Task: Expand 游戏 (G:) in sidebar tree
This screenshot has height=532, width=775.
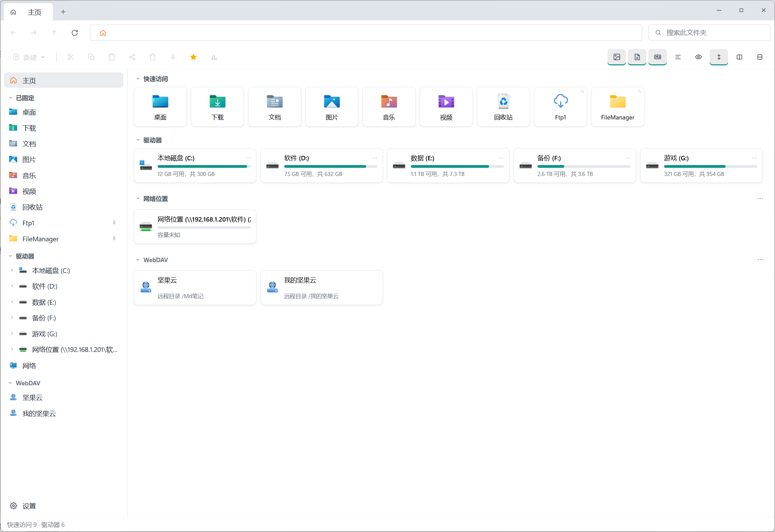Action: 12,334
